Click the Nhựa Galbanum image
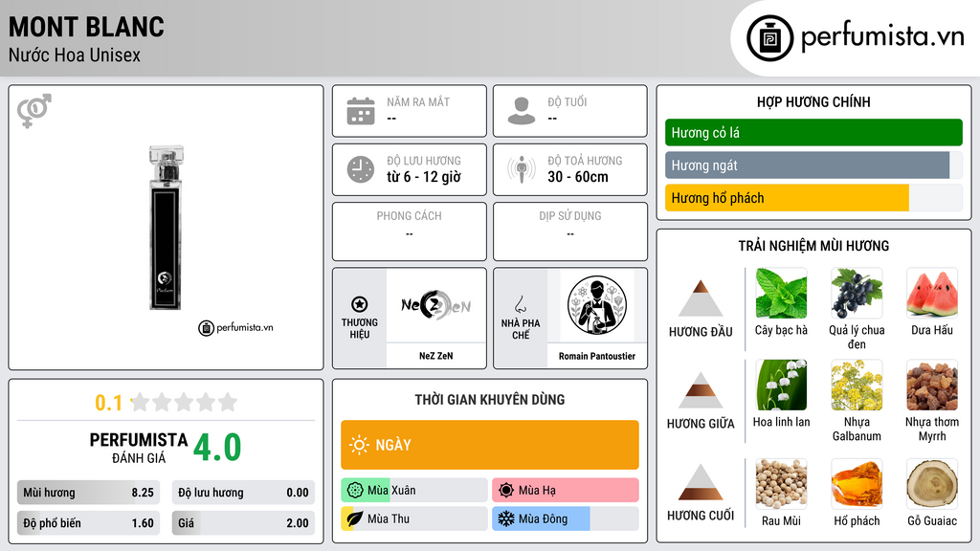The height and width of the screenshot is (551, 980). click(857, 385)
